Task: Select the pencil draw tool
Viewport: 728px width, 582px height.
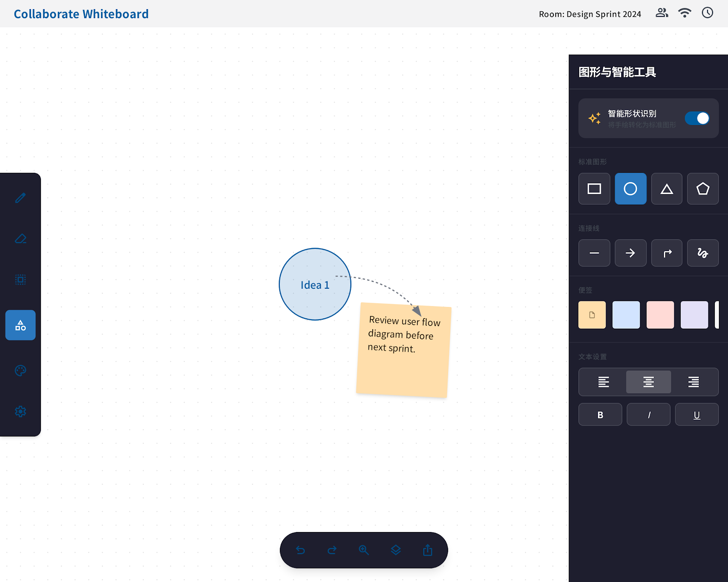Action: coord(20,198)
